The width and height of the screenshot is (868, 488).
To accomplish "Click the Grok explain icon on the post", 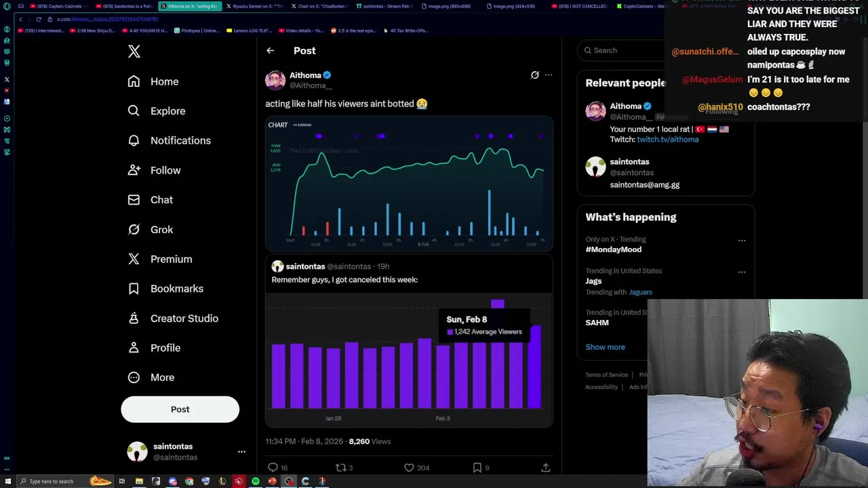I will pyautogui.click(x=534, y=75).
